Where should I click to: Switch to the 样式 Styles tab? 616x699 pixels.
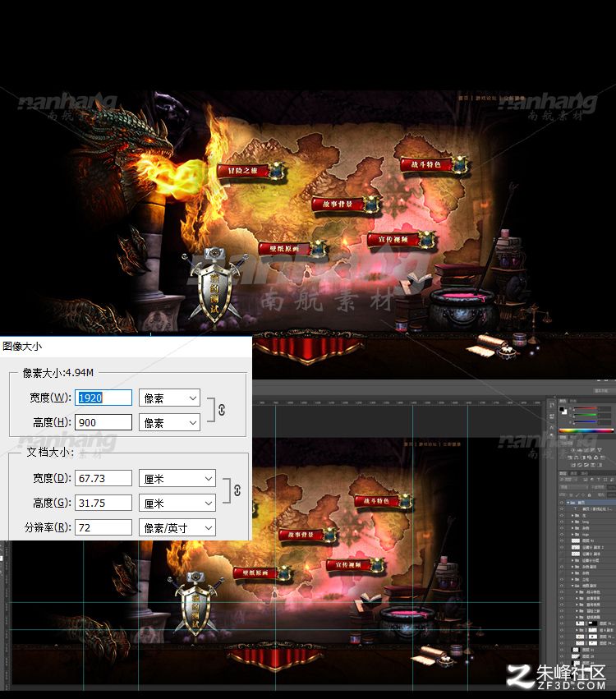point(573,437)
